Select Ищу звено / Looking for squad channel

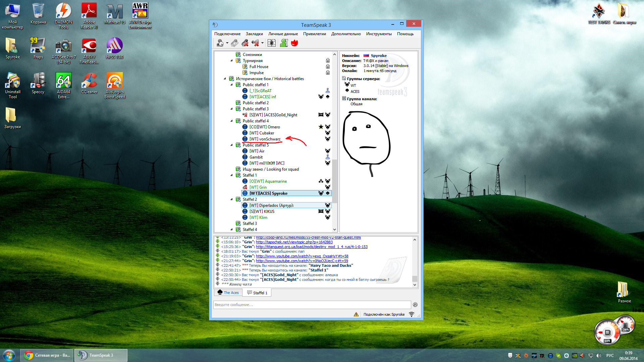click(x=271, y=169)
